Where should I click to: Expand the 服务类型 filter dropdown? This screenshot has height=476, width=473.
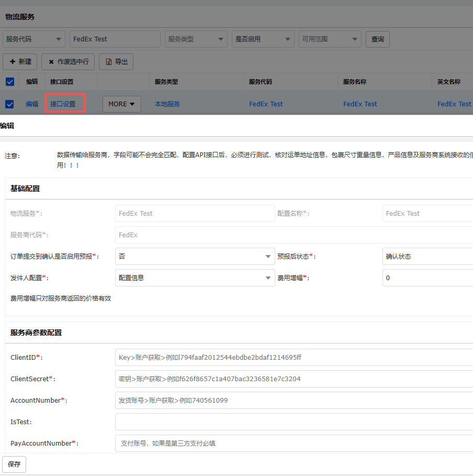196,39
